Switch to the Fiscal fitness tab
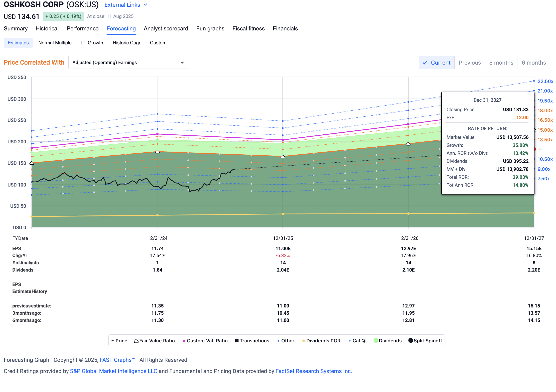 [248, 28]
